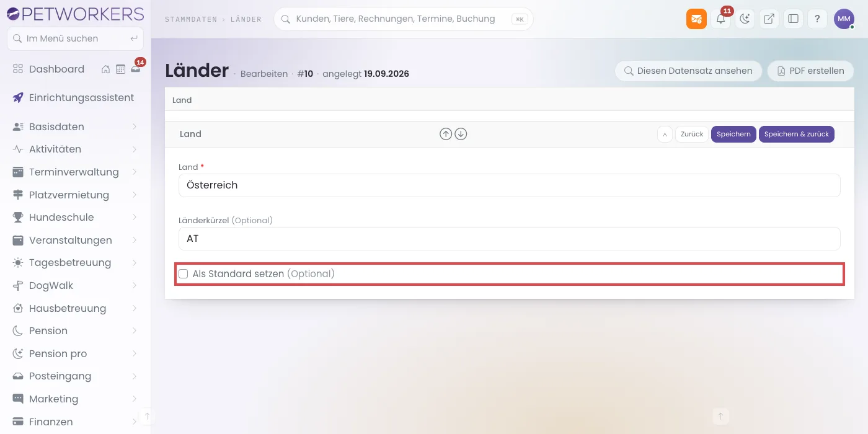Go back with the Zurück button
This screenshot has width=868, height=434.
click(692, 134)
